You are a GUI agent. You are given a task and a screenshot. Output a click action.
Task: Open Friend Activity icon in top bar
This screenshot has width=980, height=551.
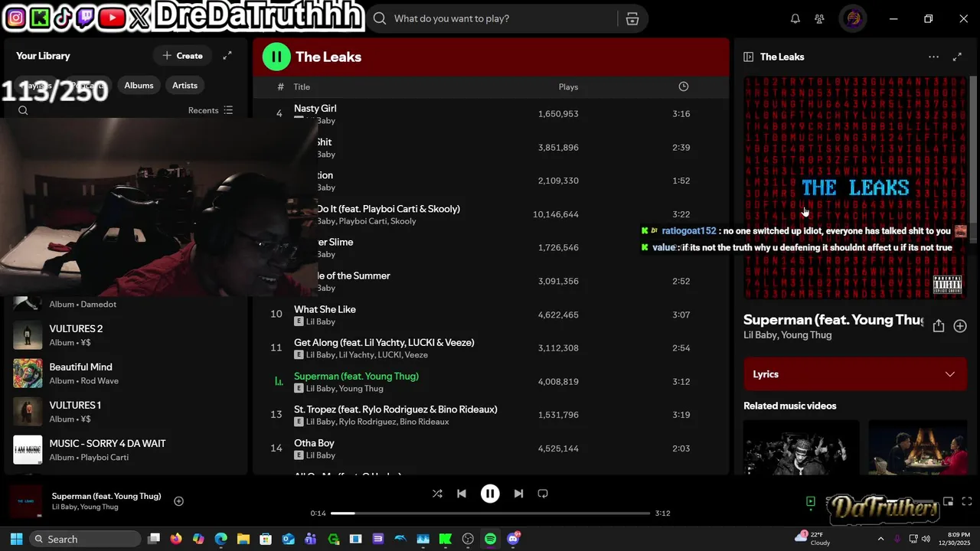(820, 18)
